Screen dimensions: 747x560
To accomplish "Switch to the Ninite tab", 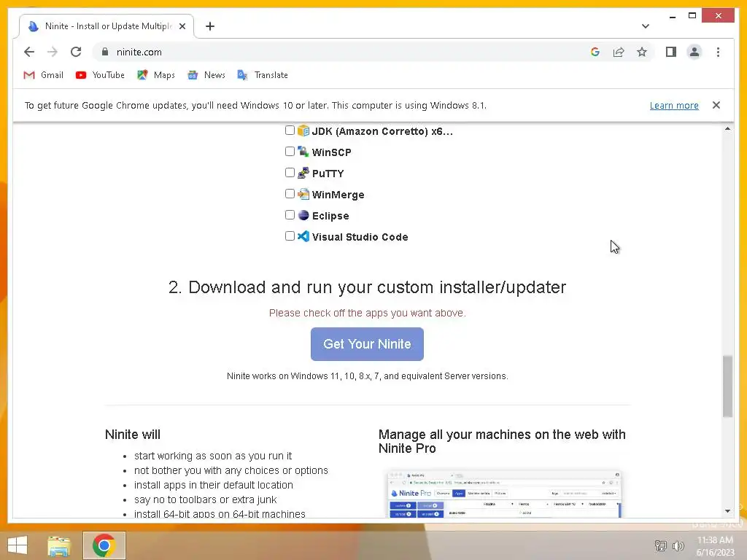I will click(107, 26).
